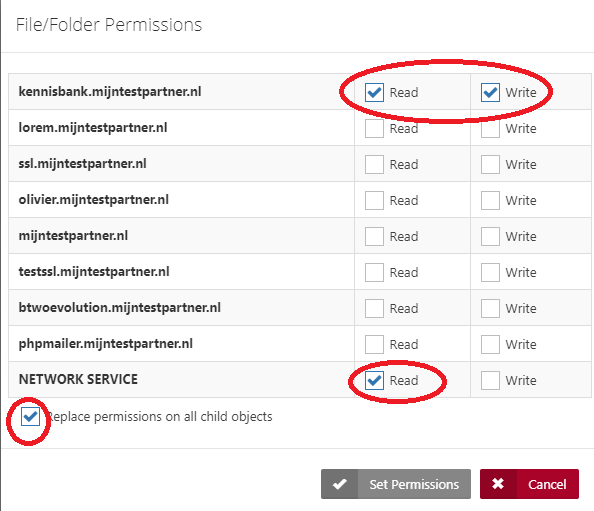
Task: Enable Write for NETWORK SERVICE
Action: pos(490,380)
